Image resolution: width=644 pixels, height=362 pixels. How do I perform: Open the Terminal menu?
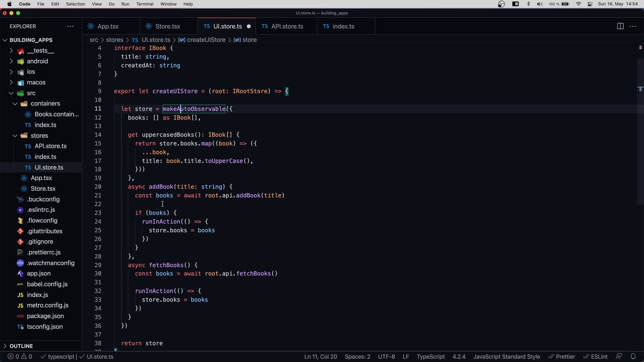point(145,4)
